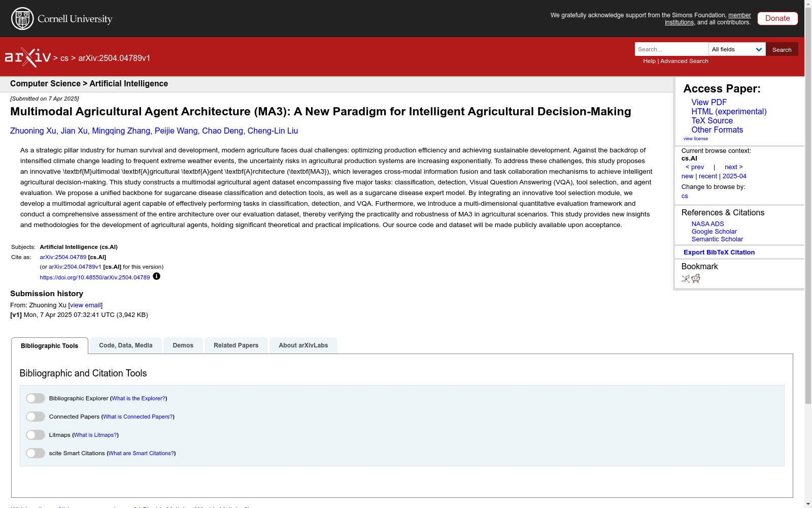The image size is (812, 508).
Task: Click the red Search button
Action: [782, 49]
